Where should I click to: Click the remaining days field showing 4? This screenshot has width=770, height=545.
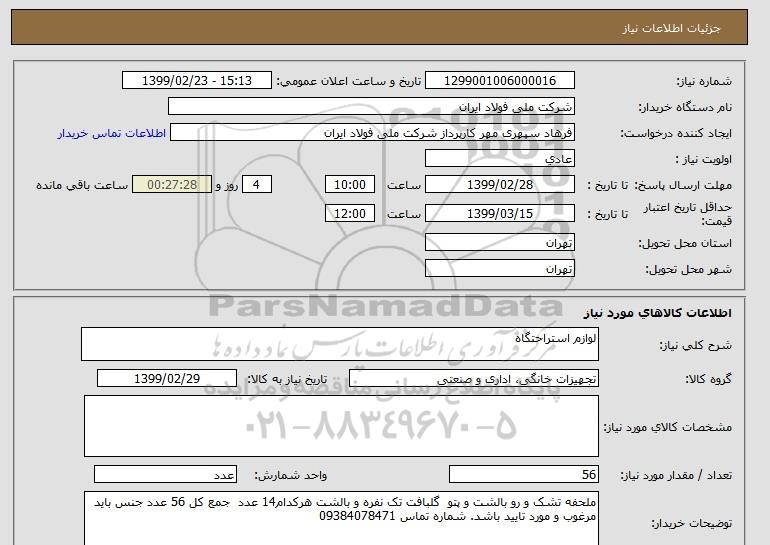(256, 185)
